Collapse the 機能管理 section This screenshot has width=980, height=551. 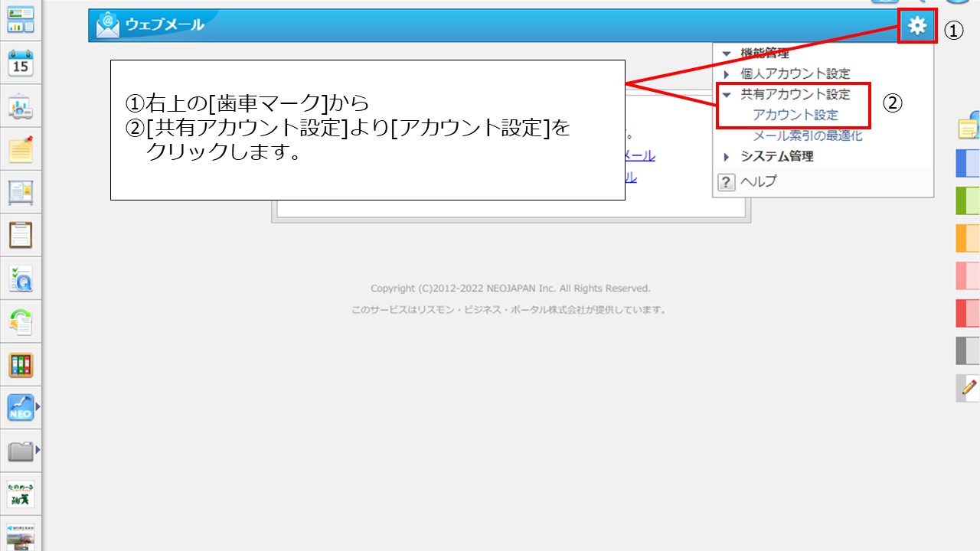click(727, 54)
